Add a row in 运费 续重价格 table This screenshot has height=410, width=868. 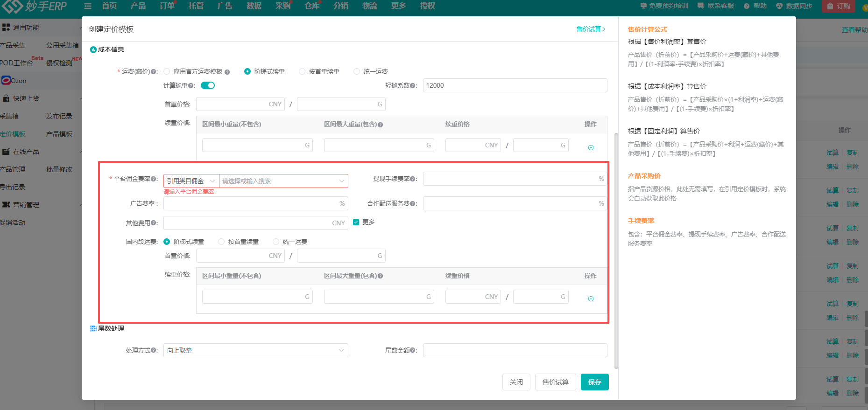tap(591, 147)
